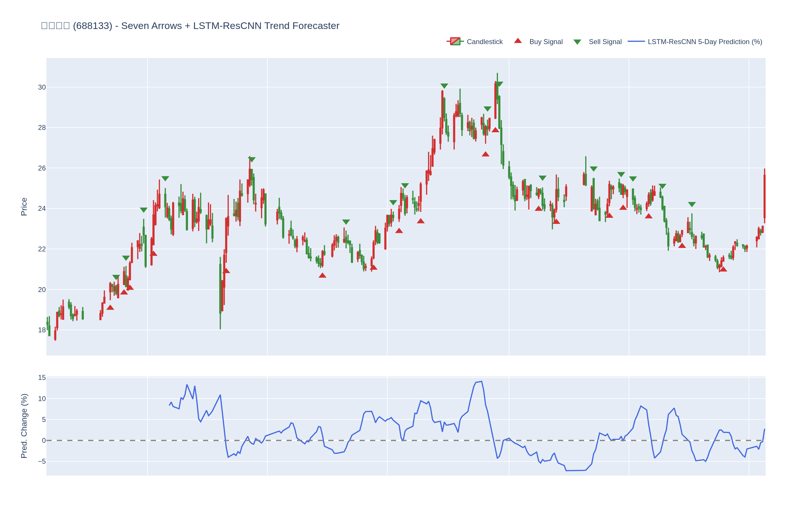Screen dimensions: 812x522
Task: Click the rightmost red buy signal marker
Action: coord(723,269)
